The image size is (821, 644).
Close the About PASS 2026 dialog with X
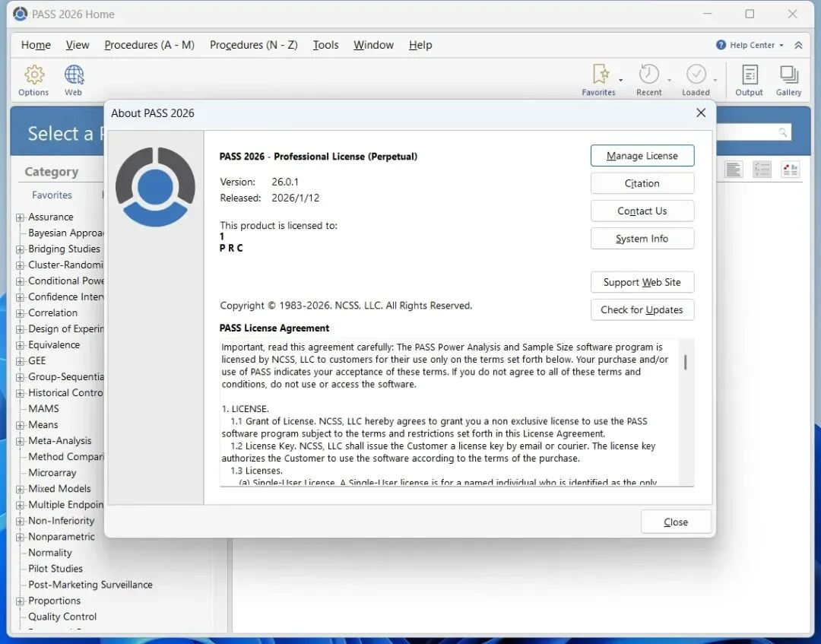701,113
